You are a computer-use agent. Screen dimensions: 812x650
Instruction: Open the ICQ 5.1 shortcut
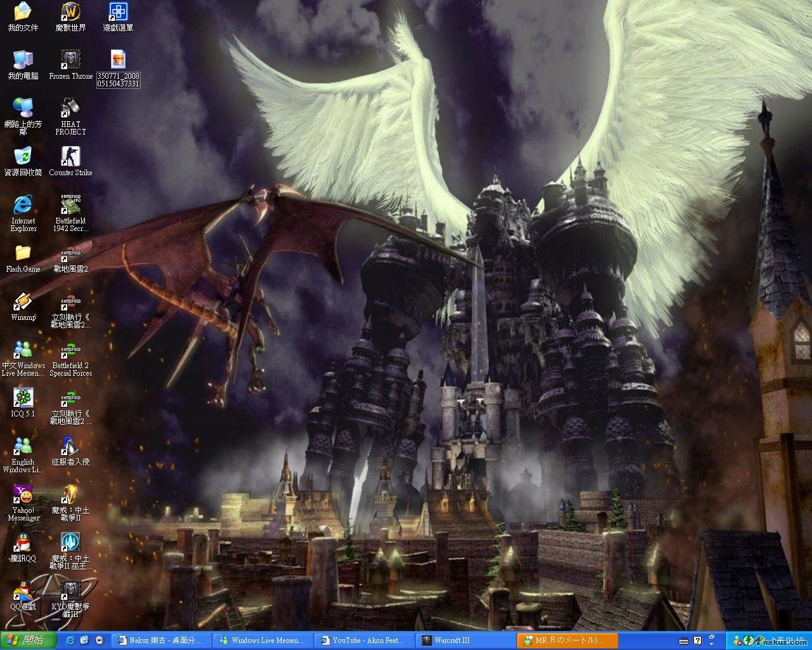pyautogui.click(x=23, y=403)
